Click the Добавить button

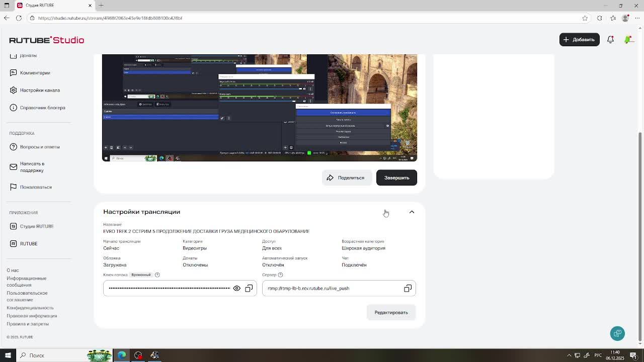[579, 40]
